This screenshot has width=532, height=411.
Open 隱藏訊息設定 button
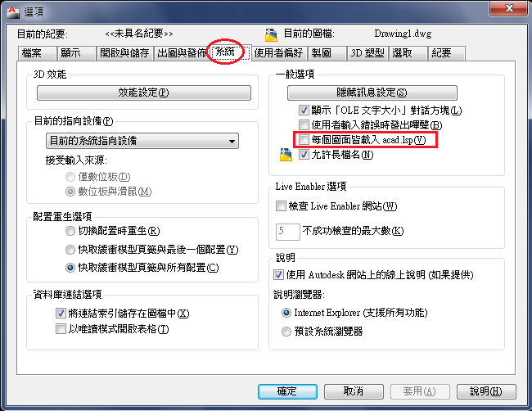372,93
